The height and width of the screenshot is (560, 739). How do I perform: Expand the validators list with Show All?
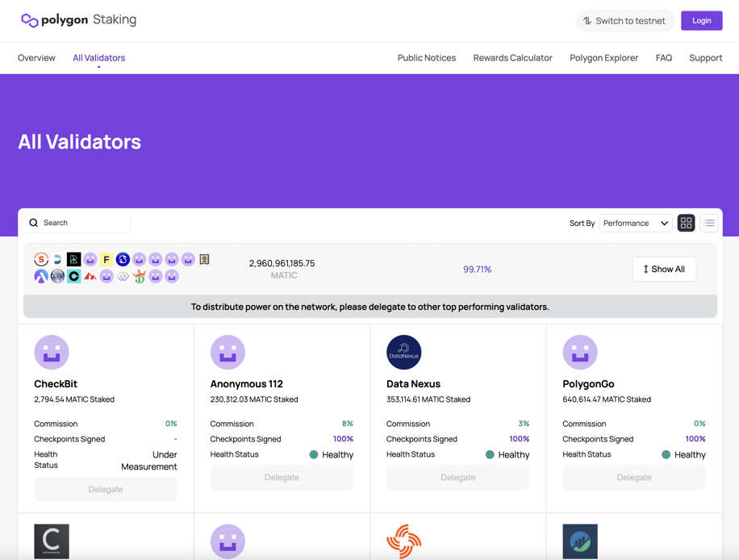[664, 269]
